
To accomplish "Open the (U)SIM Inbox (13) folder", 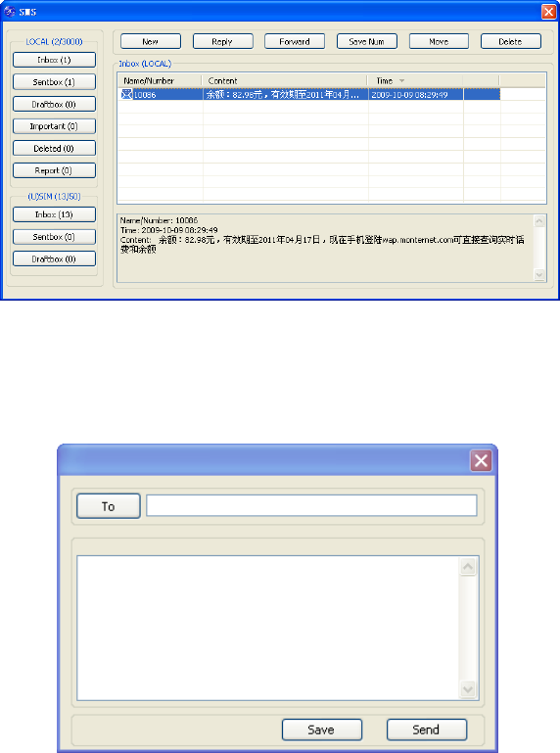I will 54,214.
